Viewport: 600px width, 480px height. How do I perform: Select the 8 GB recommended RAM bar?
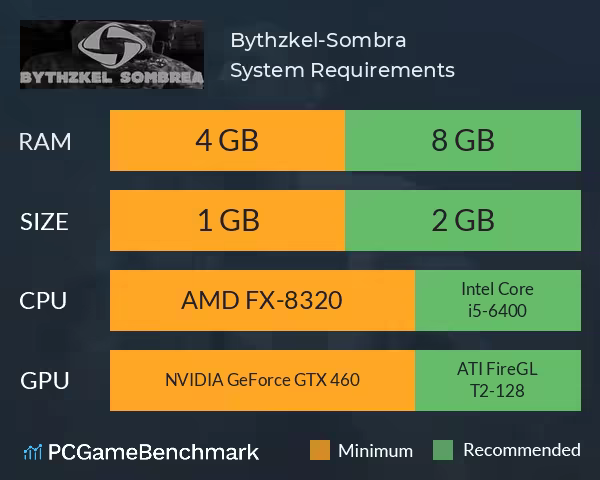tap(462, 141)
